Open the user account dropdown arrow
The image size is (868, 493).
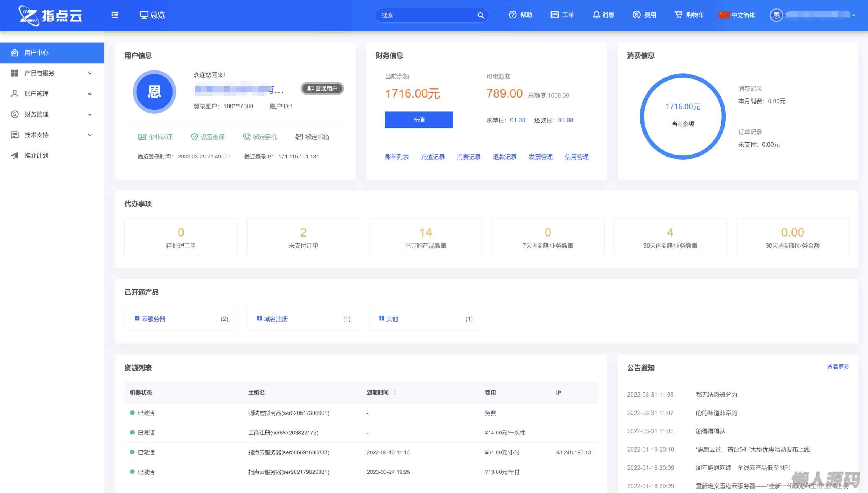click(x=853, y=15)
